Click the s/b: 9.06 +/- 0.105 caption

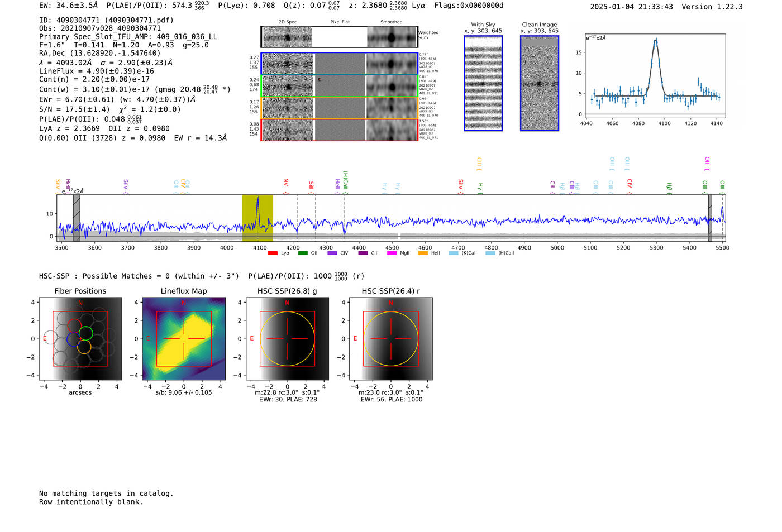click(x=184, y=392)
